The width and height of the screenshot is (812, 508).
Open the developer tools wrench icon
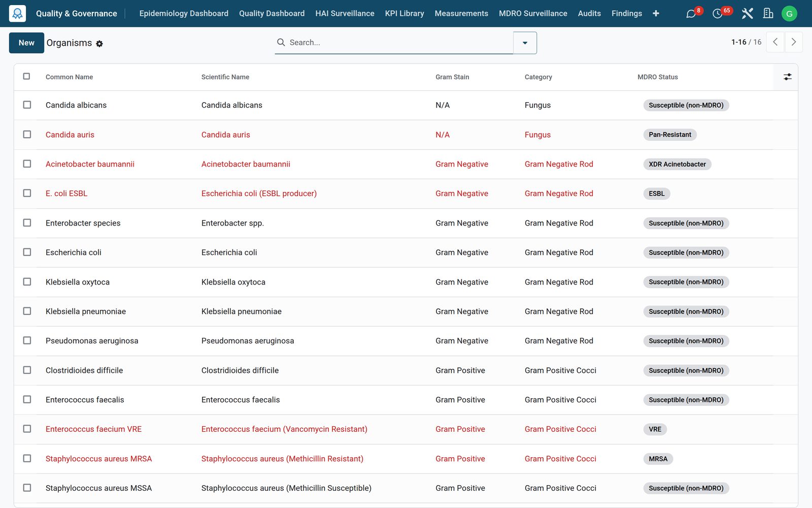click(747, 14)
